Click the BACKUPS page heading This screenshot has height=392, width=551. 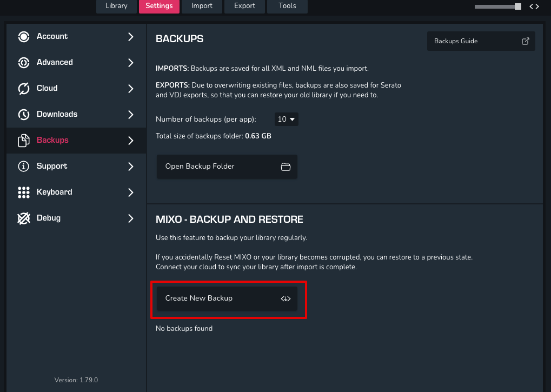click(180, 38)
